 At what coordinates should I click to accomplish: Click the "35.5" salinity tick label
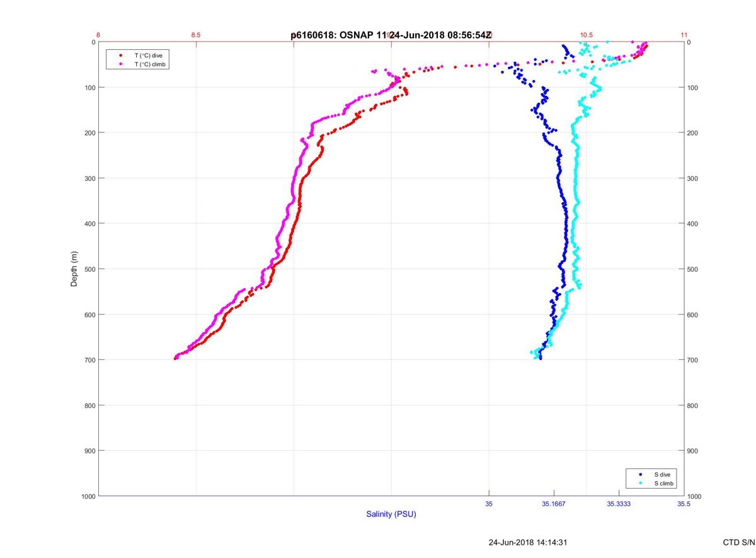[x=684, y=504]
